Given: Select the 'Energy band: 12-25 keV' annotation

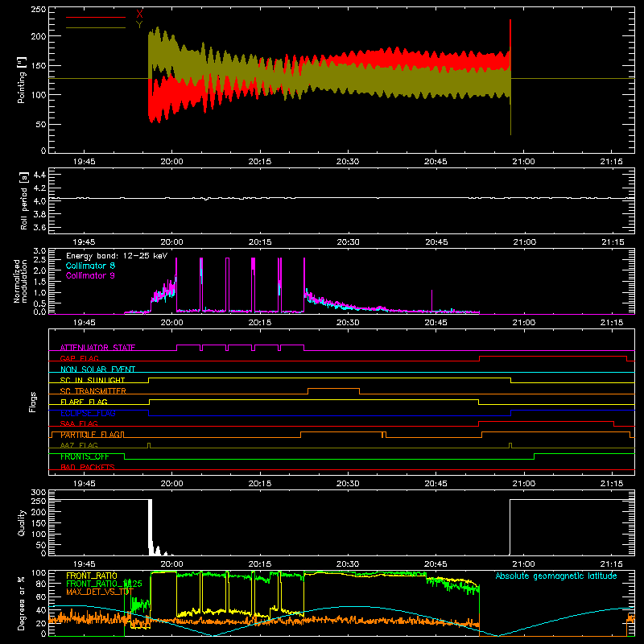Looking at the screenshot, I should [x=117, y=256].
